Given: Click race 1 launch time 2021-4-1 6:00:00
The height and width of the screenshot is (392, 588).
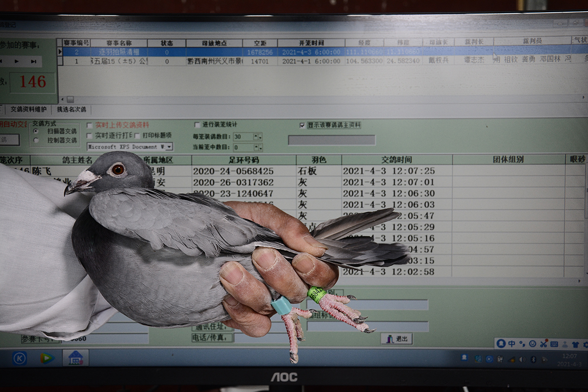Looking at the screenshot, I should [312, 61].
